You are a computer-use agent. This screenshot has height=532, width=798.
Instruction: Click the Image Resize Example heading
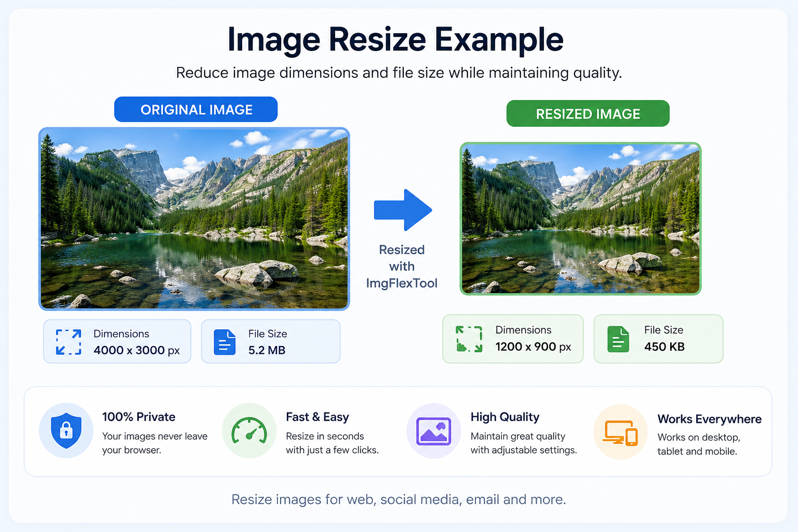coord(395,39)
